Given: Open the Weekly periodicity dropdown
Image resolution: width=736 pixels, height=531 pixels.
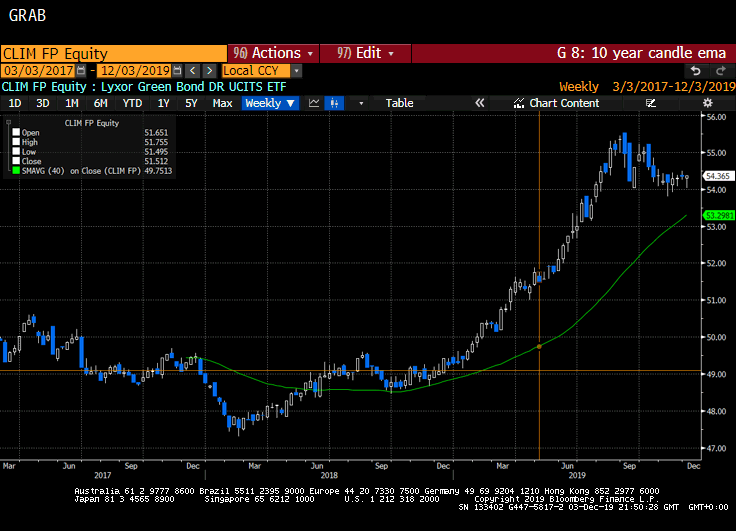Looking at the screenshot, I should (x=270, y=103).
